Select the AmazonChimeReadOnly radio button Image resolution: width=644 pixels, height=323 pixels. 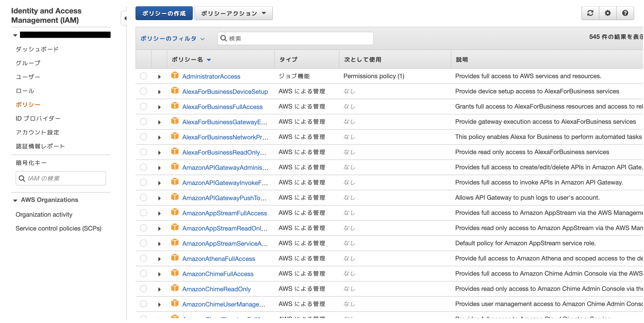pos(144,289)
